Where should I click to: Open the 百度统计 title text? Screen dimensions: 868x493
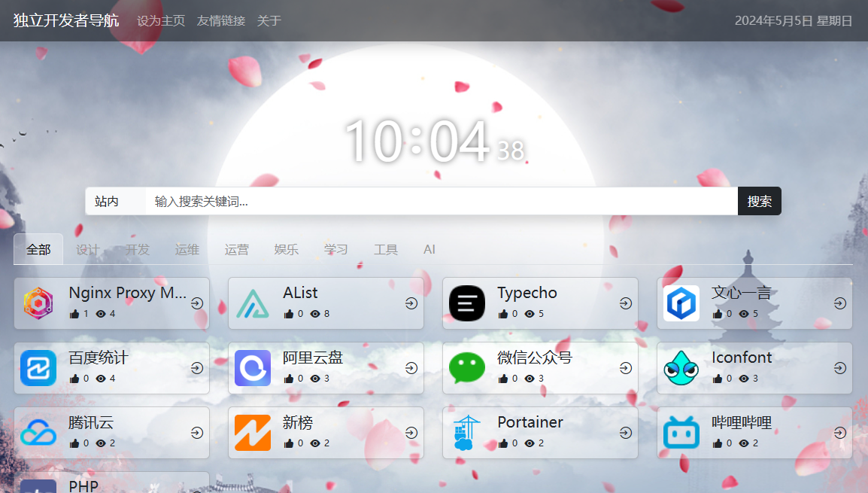click(x=98, y=358)
